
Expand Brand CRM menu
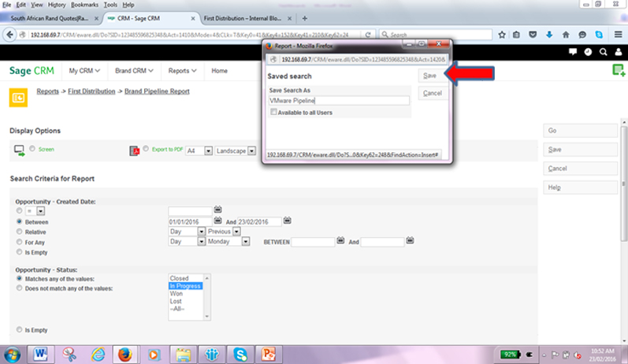click(134, 70)
